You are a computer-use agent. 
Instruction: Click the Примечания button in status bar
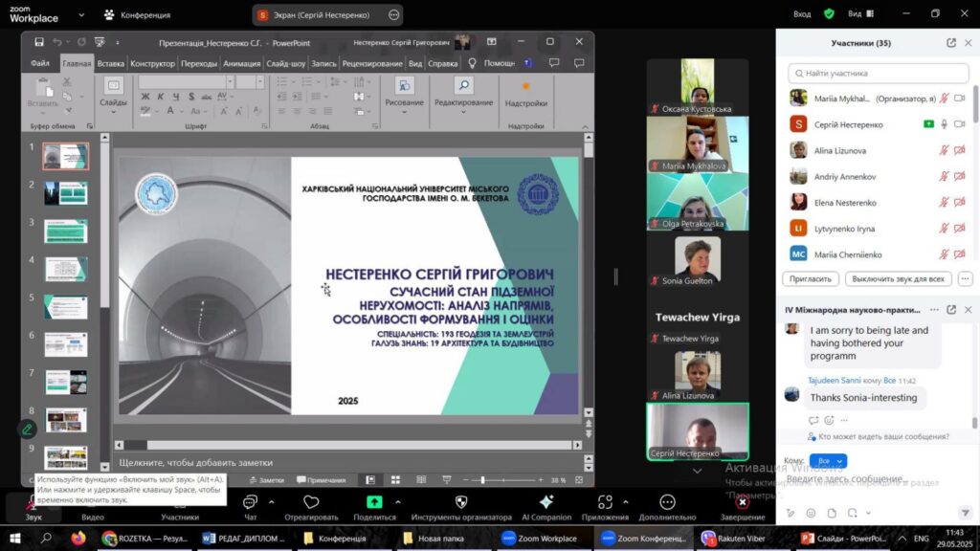(x=322, y=480)
